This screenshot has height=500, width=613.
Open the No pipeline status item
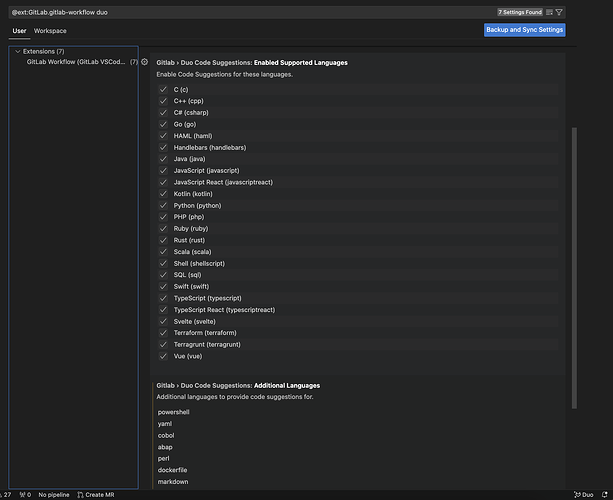(54, 494)
